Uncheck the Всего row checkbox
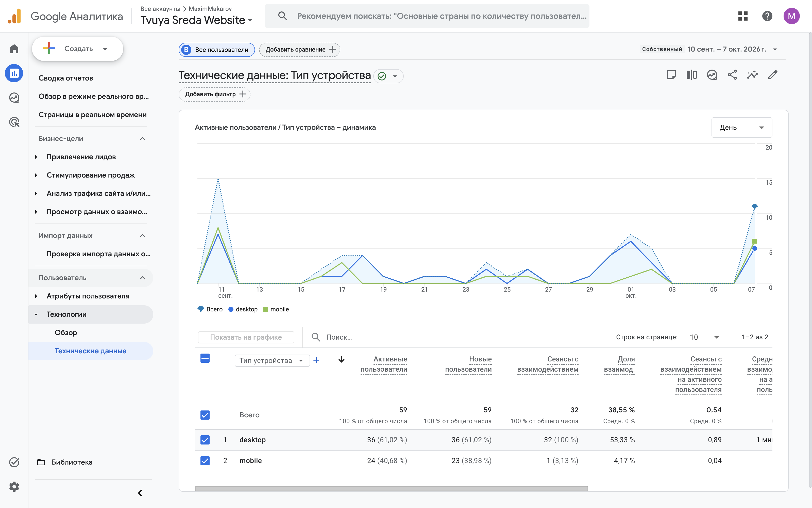This screenshot has height=508, width=812. (x=205, y=415)
